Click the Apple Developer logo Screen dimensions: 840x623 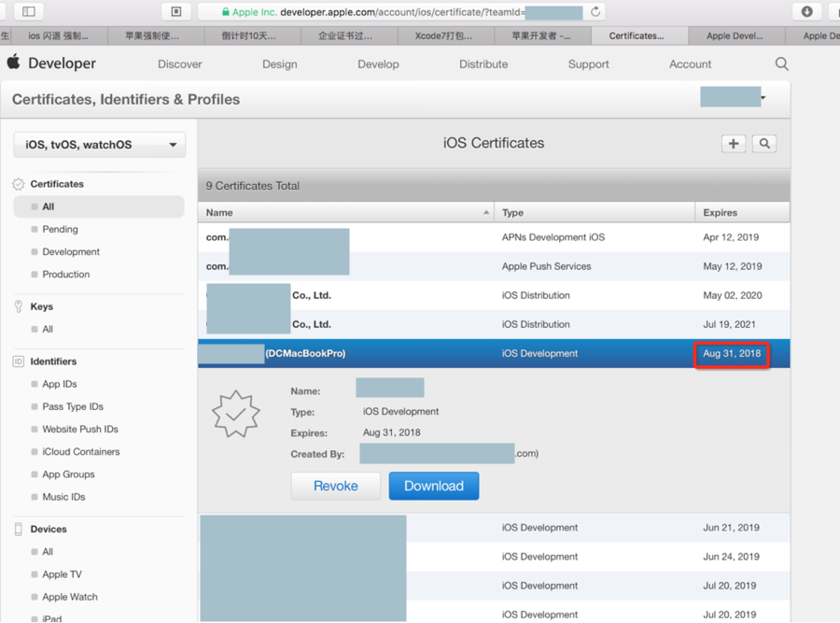tap(51, 64)
